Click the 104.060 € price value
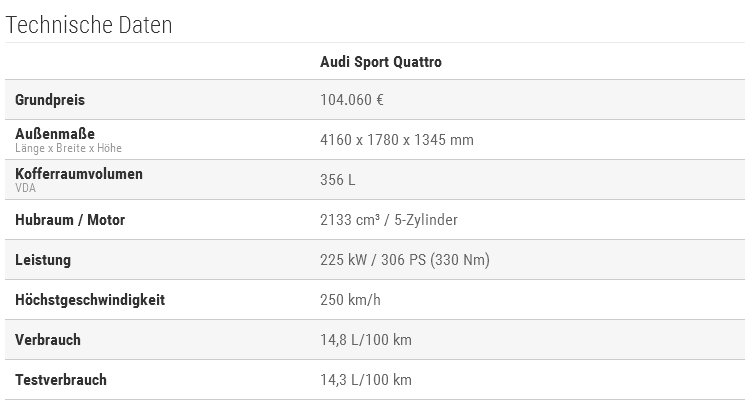The height and width of the screenshot is (408, 756). click(x=352, y=100)
